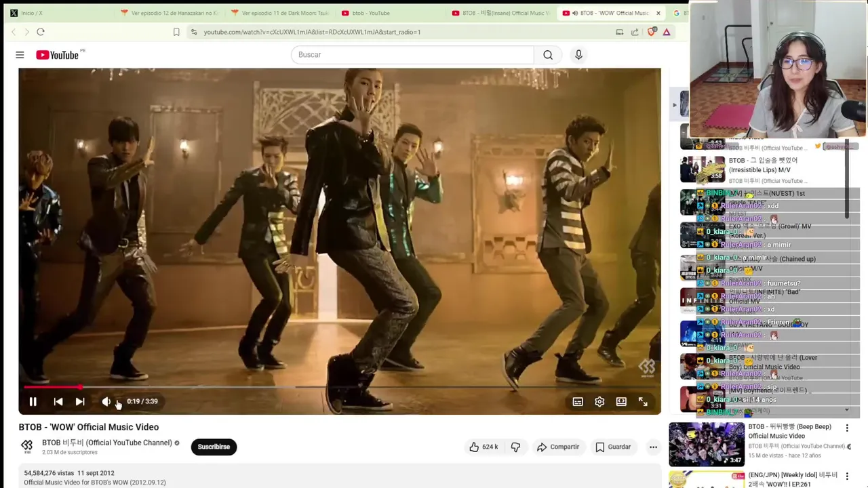Close the BTOB WOW Official Music tab

(658, 13)
